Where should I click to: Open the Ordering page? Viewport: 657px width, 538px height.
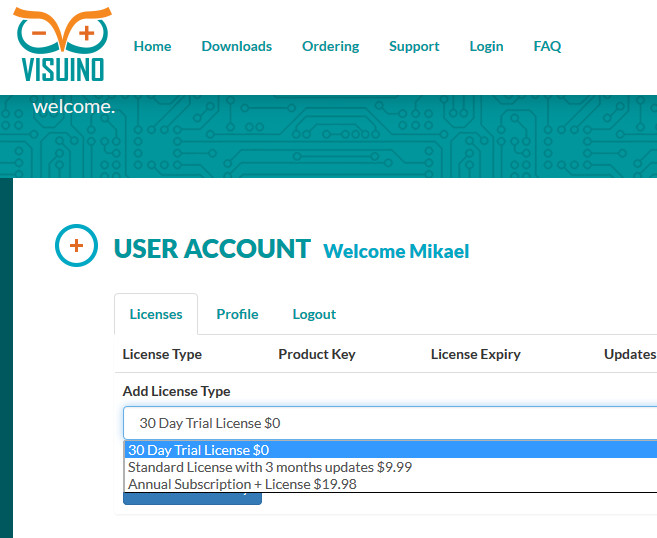pyautogui.click(x=331, y=46)
